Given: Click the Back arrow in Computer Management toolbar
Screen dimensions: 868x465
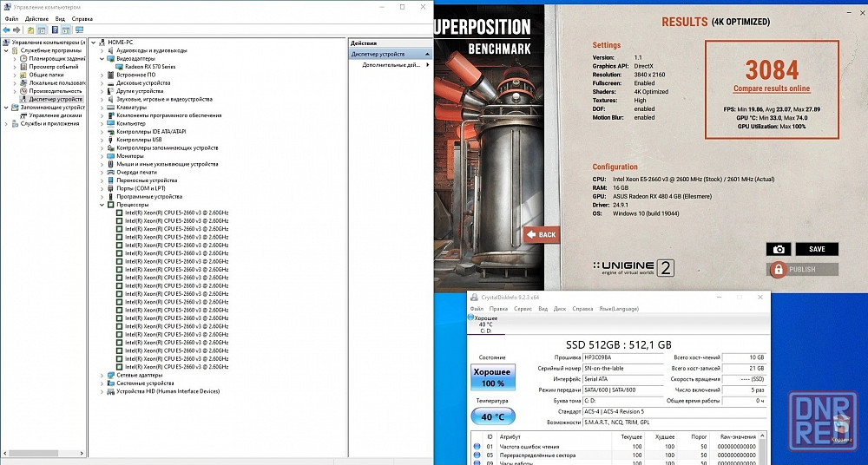Looking at the screenshot, I should [x=6, y=29].
